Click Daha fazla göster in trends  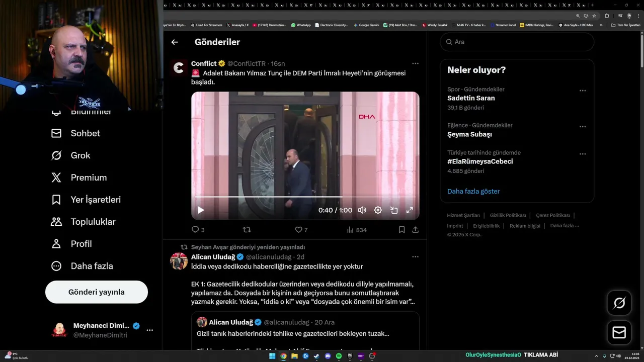pos(473,191)
